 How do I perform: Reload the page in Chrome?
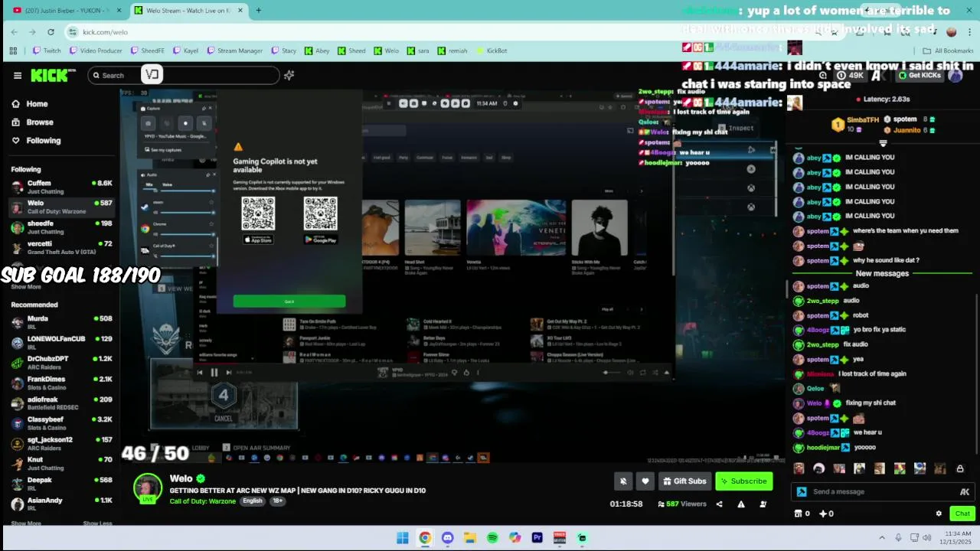(x=51, y=32)
